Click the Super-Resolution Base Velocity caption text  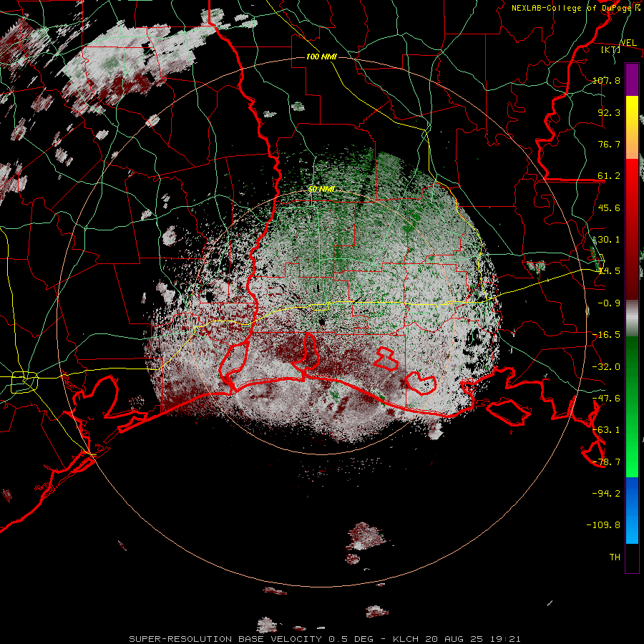click(325, 639)
